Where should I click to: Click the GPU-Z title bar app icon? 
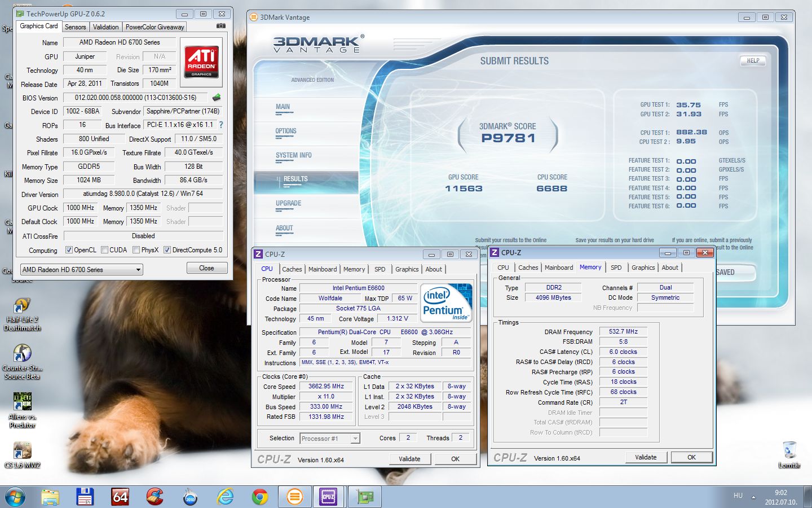pos(20,14)
